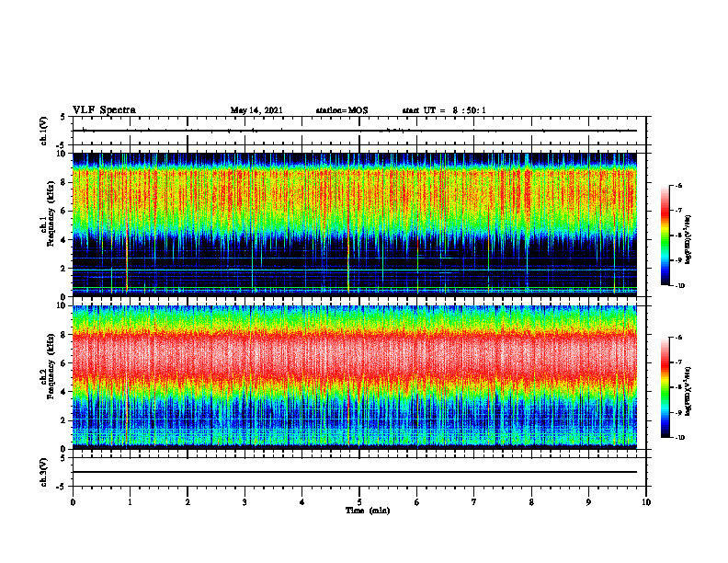Screen dimensions: 728x563
Task: Click time axis tick label "5" under Time axis
Action: 359,502
